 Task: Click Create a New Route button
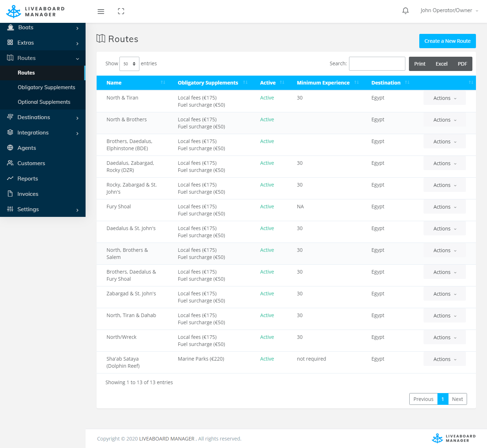click(x=447, y=41)
